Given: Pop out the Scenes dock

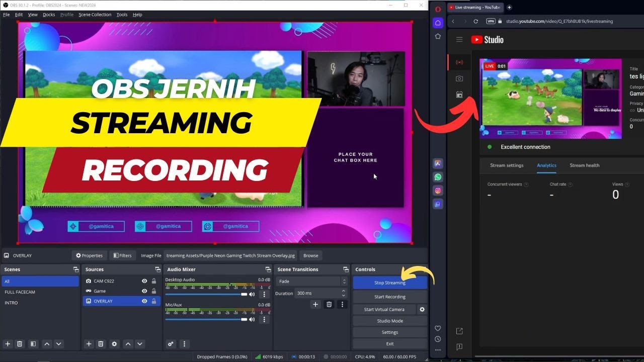Looking at the screenshot, I should click(x=76, y=269).
